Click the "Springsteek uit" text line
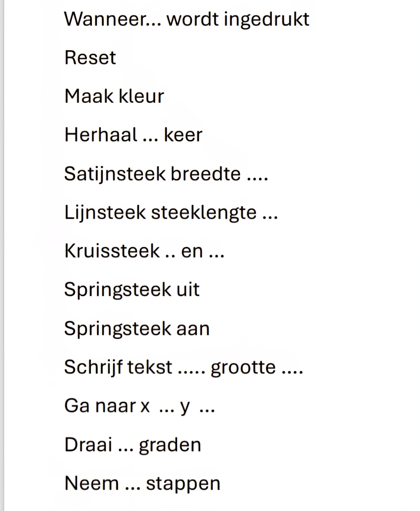 (132, 289)
